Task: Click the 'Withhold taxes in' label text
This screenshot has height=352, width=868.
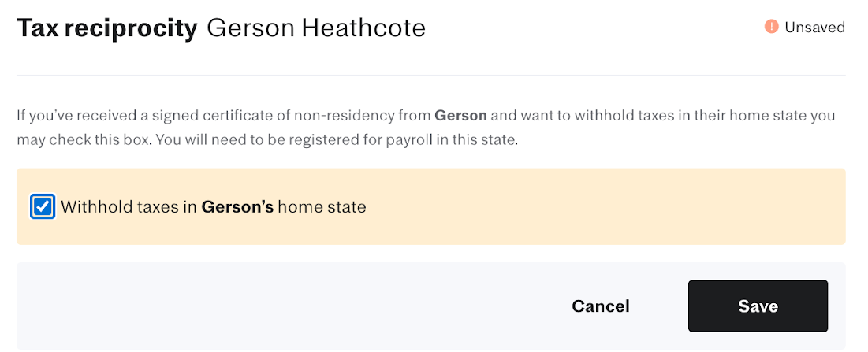Action: pyautogui.click(x=129, y=208)
